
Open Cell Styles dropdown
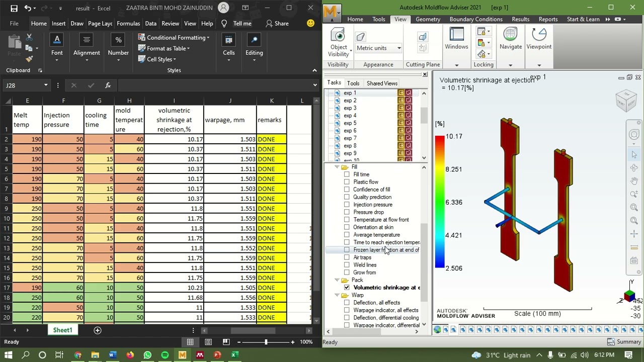coord(157,59)
